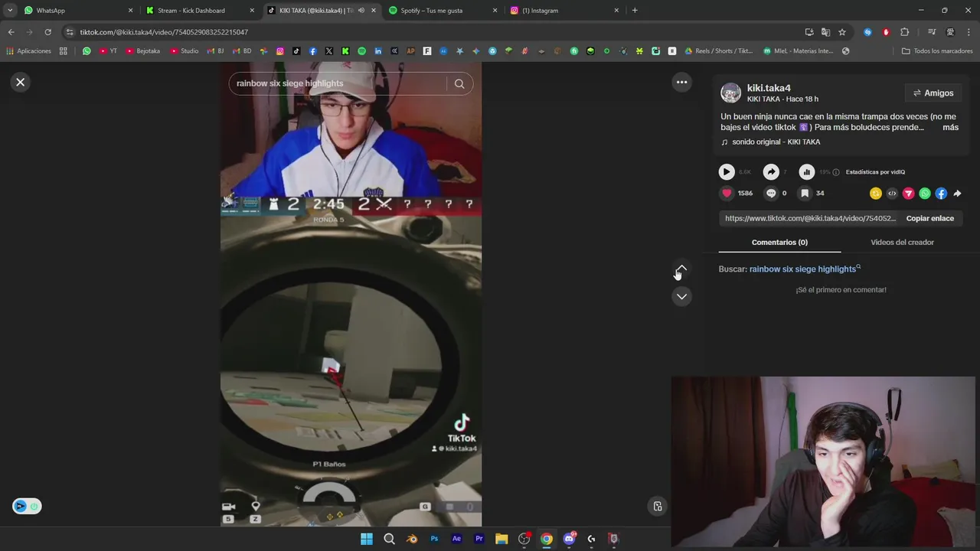Viewport: 980px width, 551px height.
Task: Open Premiere Pro from the taskbar
Action: [x=479, y=539]
